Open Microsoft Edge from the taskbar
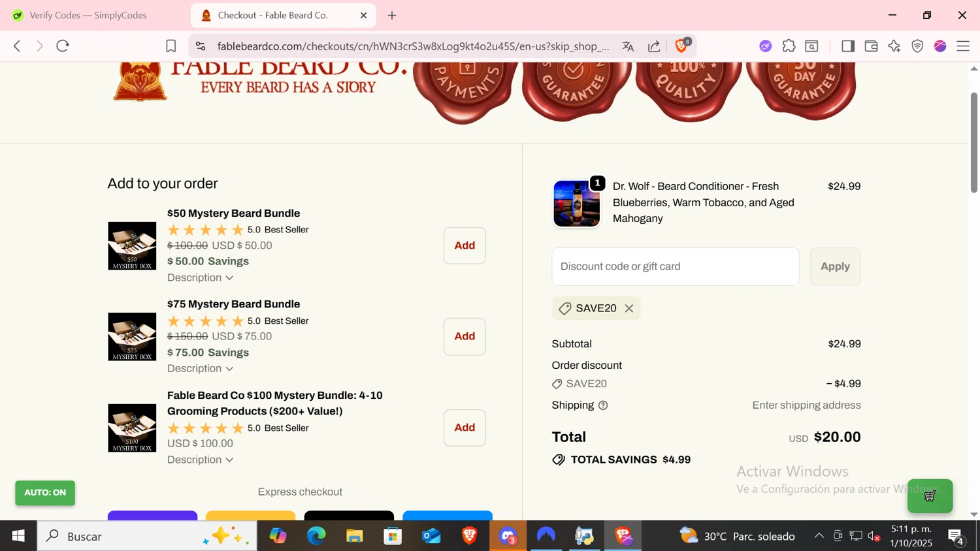The width and height of the screenshot is (980, 551). 316,536
